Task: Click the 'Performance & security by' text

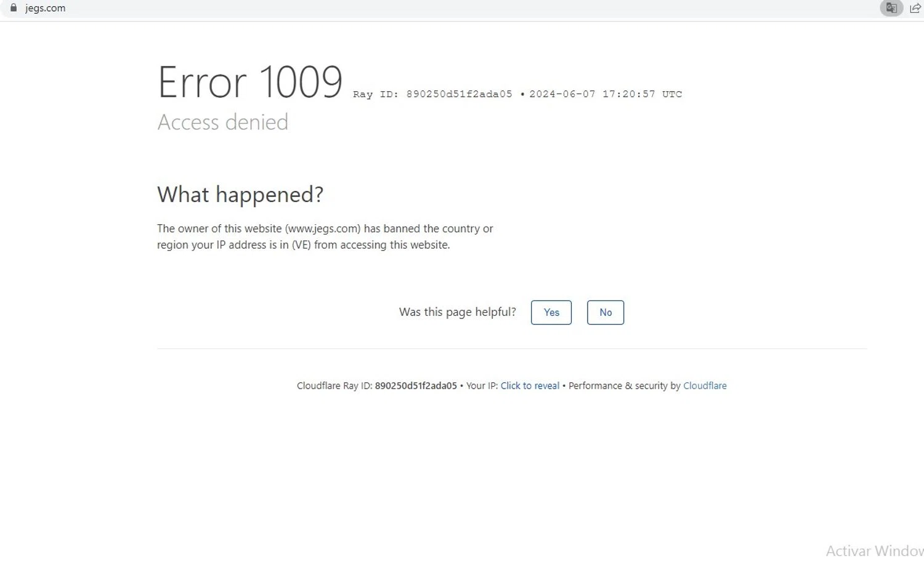Action: coord(625,385)
